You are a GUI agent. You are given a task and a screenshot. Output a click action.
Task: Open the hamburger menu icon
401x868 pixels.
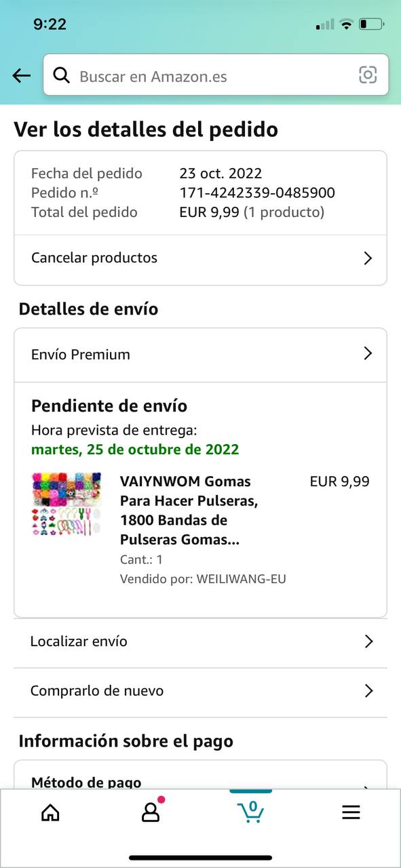pyautogui.click(x=351, y=812)
